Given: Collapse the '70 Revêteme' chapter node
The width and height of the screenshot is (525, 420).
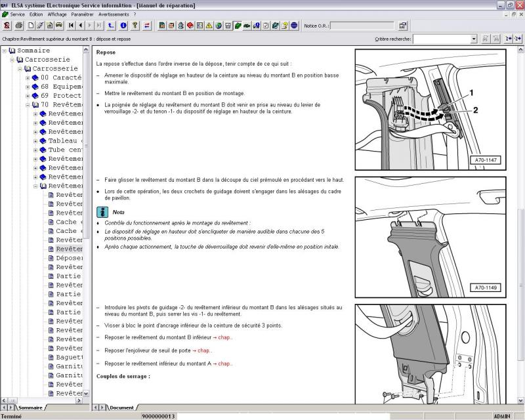Looking at the screenshot, I should click(28, 105).
